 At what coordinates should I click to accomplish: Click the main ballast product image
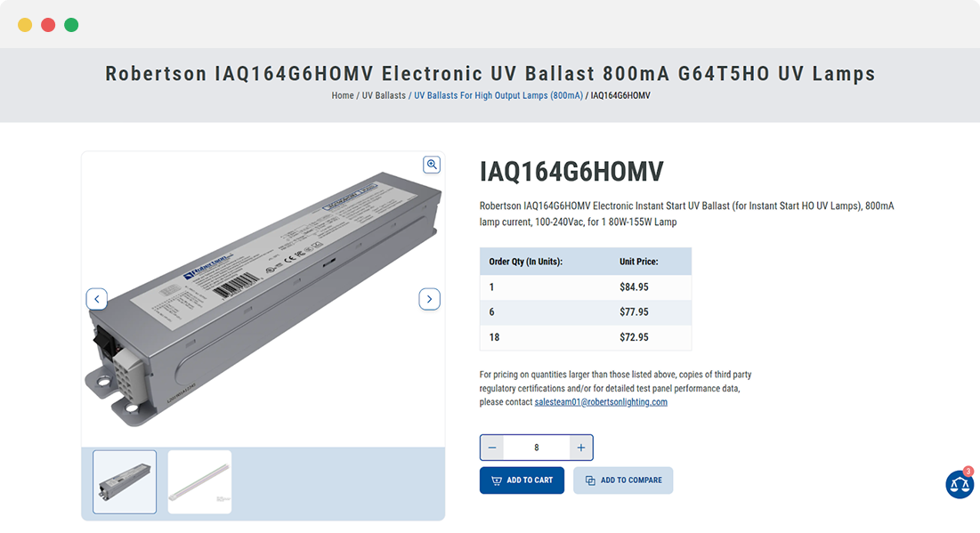pos(263,294)
